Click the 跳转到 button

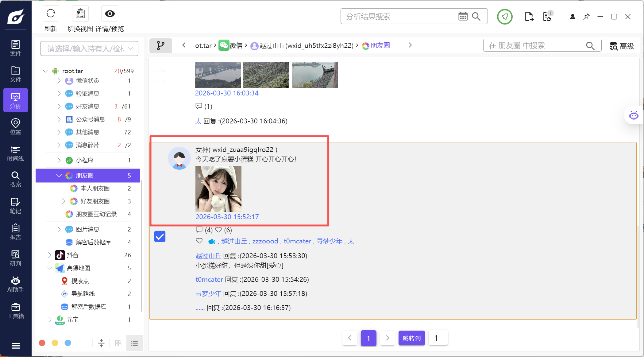tap(411, 338)
